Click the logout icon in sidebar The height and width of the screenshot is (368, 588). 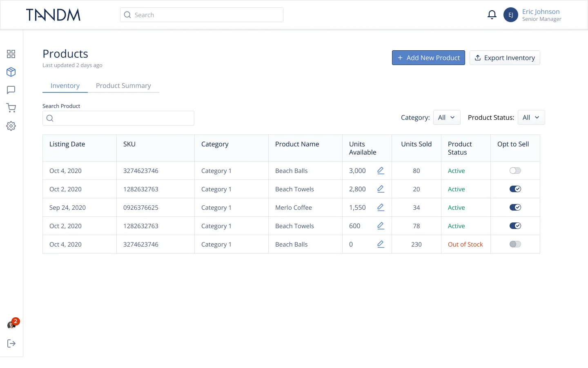11,343
